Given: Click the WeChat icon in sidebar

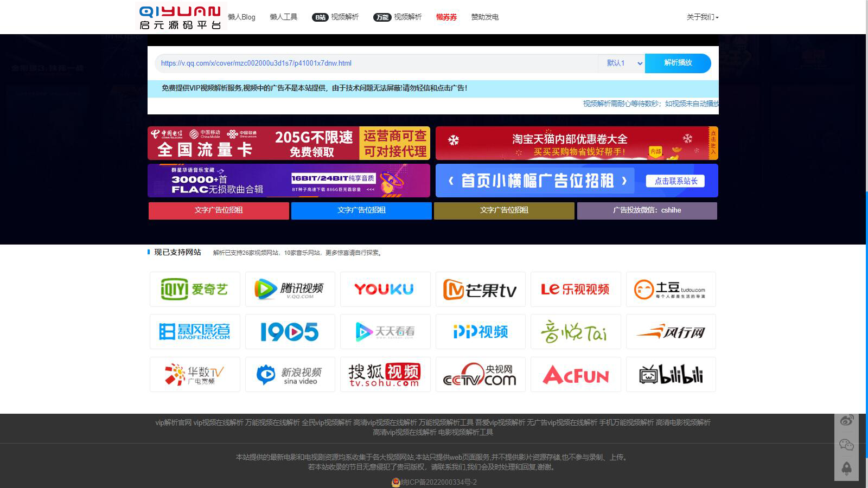Looking at the screenshot, I should click(x=846, y=445).
